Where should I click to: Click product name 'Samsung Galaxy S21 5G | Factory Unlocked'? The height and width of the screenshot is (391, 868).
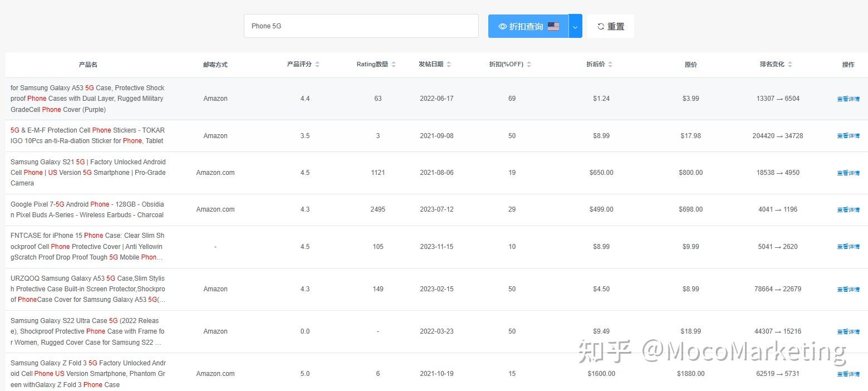[x=87, y=173]
